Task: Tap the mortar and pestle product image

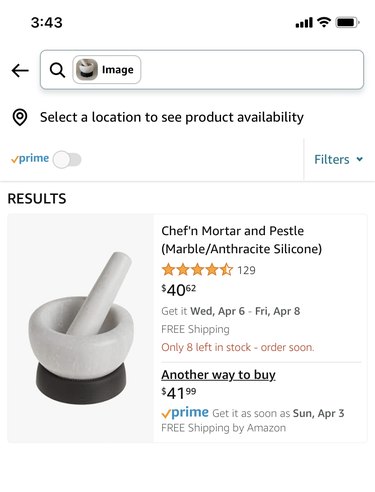Action: point(81,328)
